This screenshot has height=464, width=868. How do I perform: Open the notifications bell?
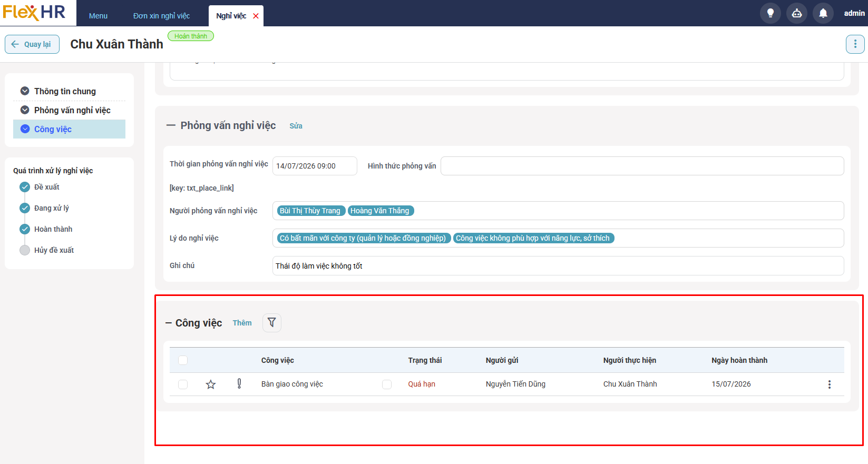tap(823, 13)
